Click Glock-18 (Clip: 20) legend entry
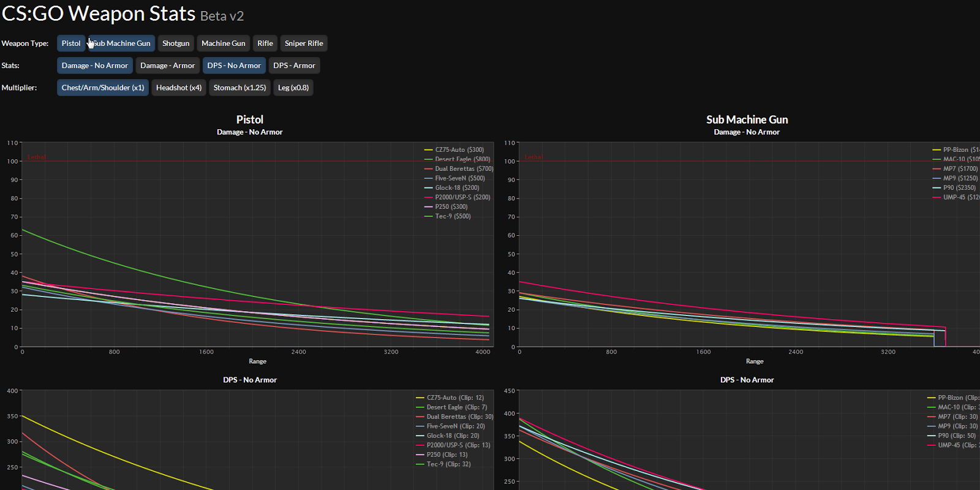 pos(447,435)
